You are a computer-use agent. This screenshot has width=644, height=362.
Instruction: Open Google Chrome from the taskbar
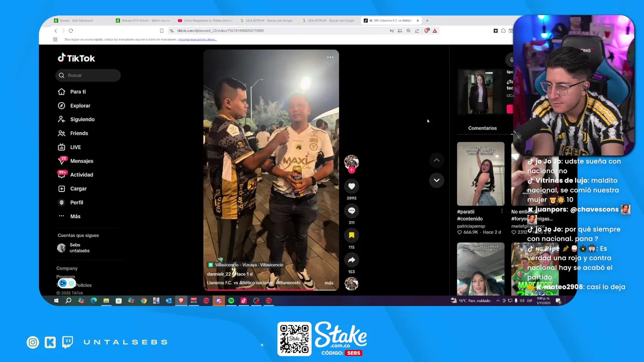point(143,301)
